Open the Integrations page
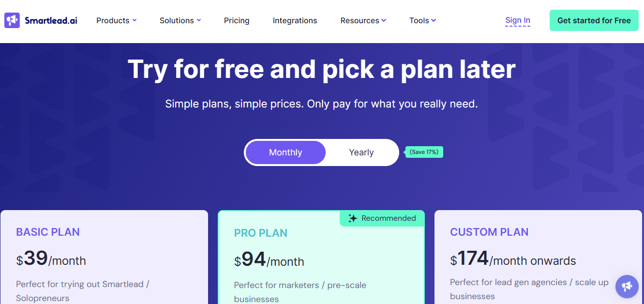This screenshot has height=304, width=644. (x=295, y=20)
